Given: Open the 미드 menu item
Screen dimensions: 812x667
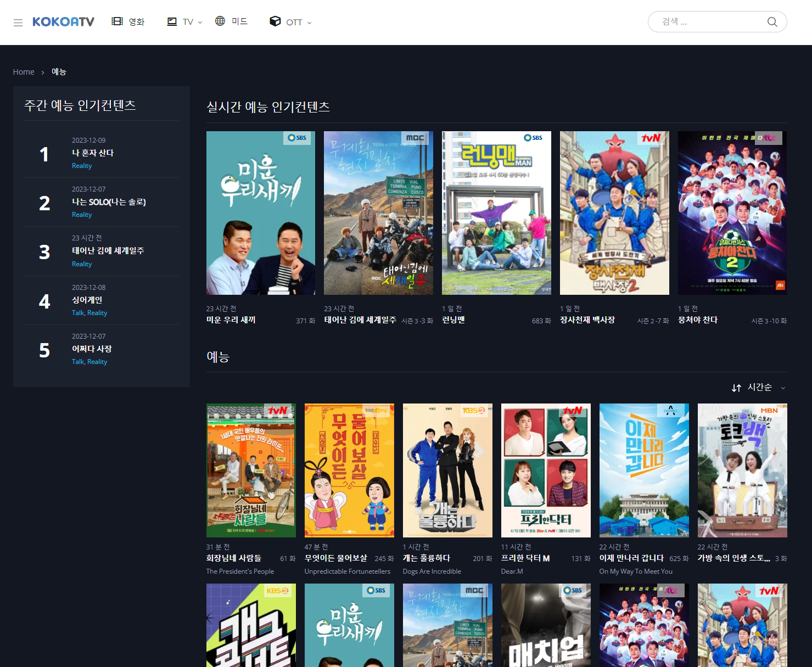Looking at the screenshot, I should coord(239,21).
